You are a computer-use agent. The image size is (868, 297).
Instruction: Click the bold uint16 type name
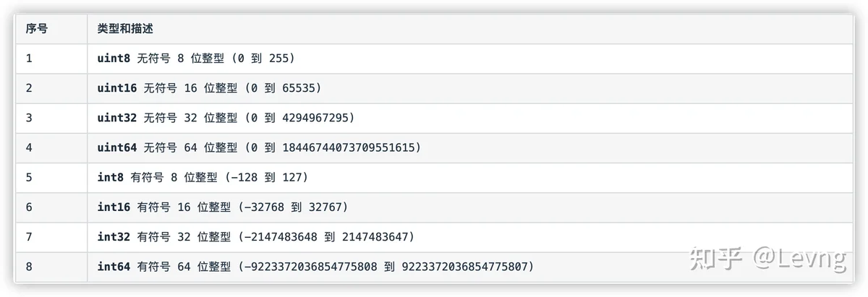click(x=117, y=88)
